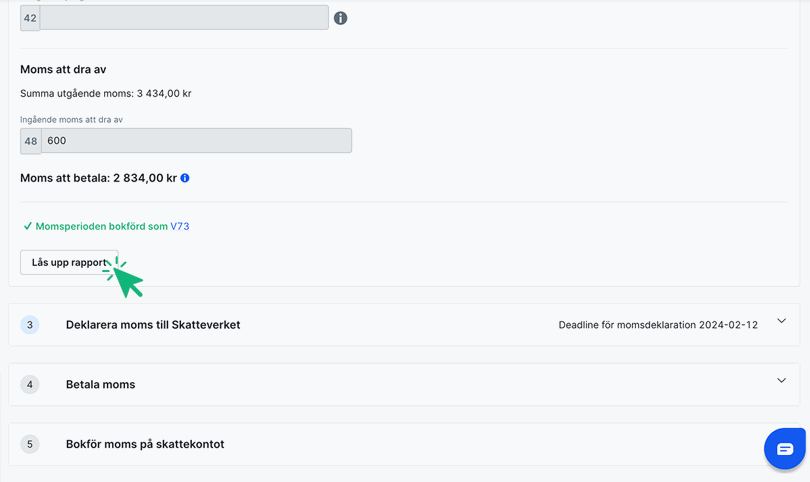Click the info icon beside field 42
Viewport: 810px width, 482px height.
[340, 18]
